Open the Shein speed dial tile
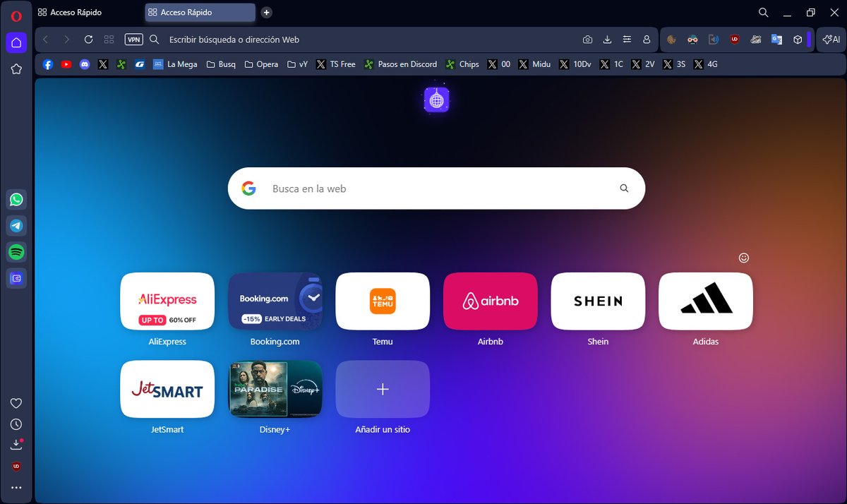Viewport: 847px width, 504px height. [x=598, y=301]
